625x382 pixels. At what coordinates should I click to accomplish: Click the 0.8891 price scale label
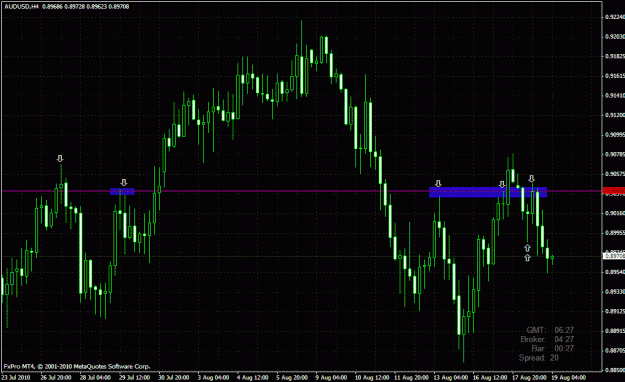point(614,331)
